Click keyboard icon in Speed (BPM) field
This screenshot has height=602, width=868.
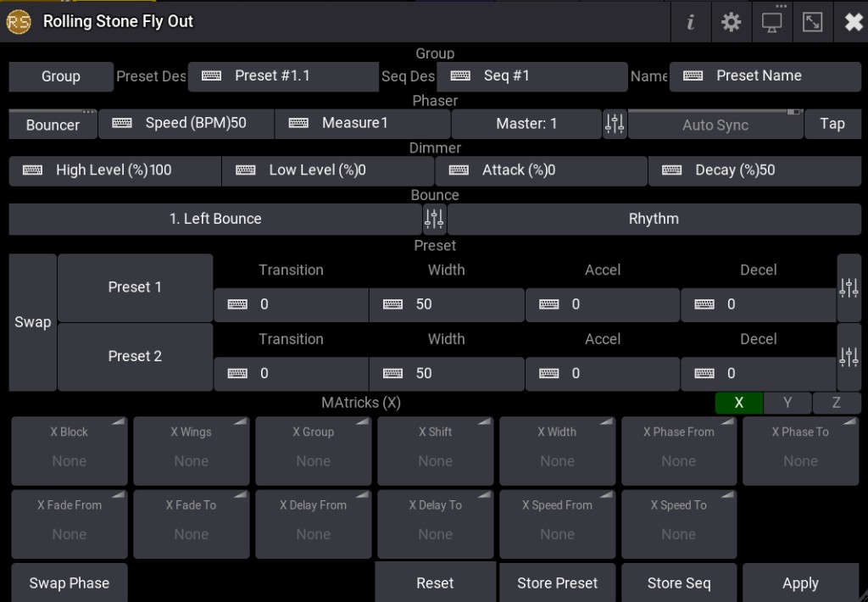122,123
